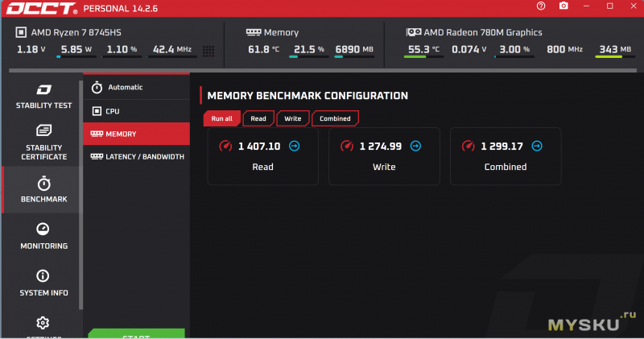Click the Memory 6890 MB value
644x339 pixels.
[x=354, y=49]
